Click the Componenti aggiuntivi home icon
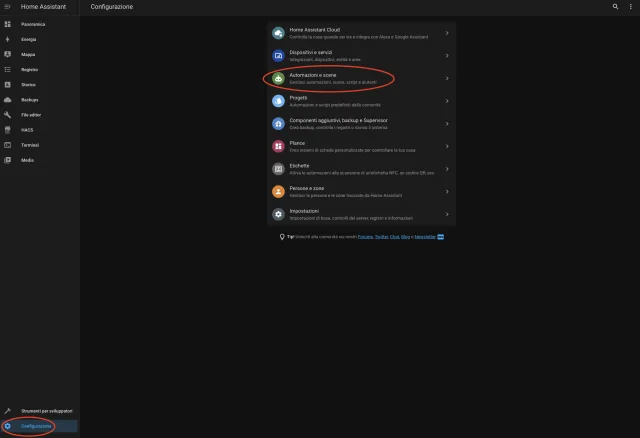640x438 pixels. pyautogui.click(x=278, y=124)
